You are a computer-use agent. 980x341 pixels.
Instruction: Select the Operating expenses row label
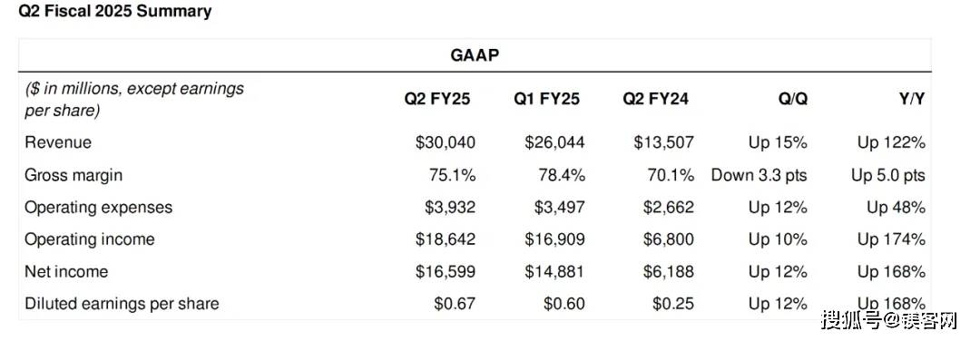[x=99, y=208]
